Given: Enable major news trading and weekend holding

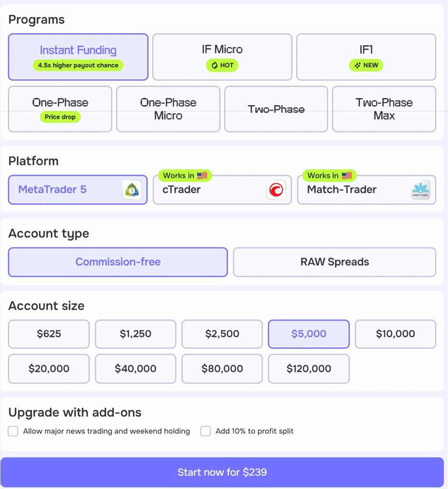Looking at the screenshot, I should (13, 431).
